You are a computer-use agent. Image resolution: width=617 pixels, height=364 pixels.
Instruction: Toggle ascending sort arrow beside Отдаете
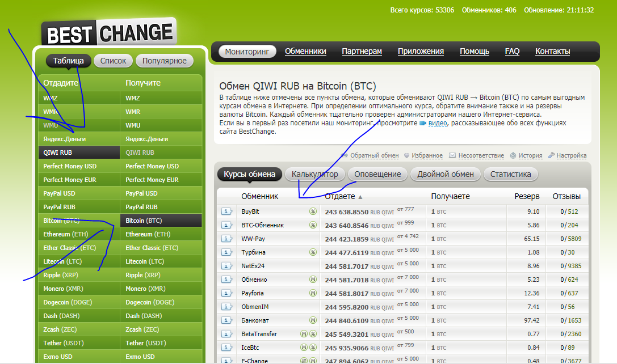[x=360, y=197]
